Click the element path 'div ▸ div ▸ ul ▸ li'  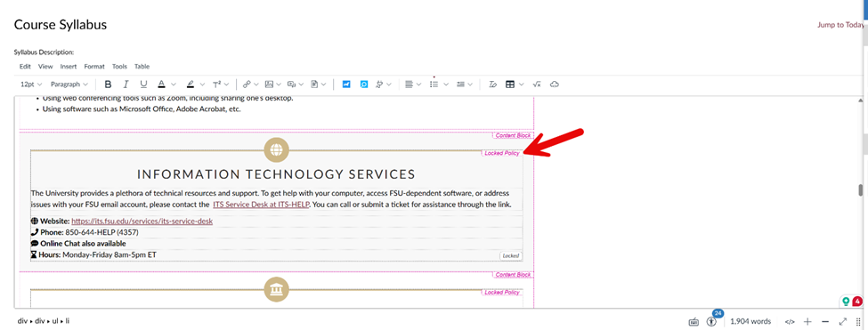44,320
